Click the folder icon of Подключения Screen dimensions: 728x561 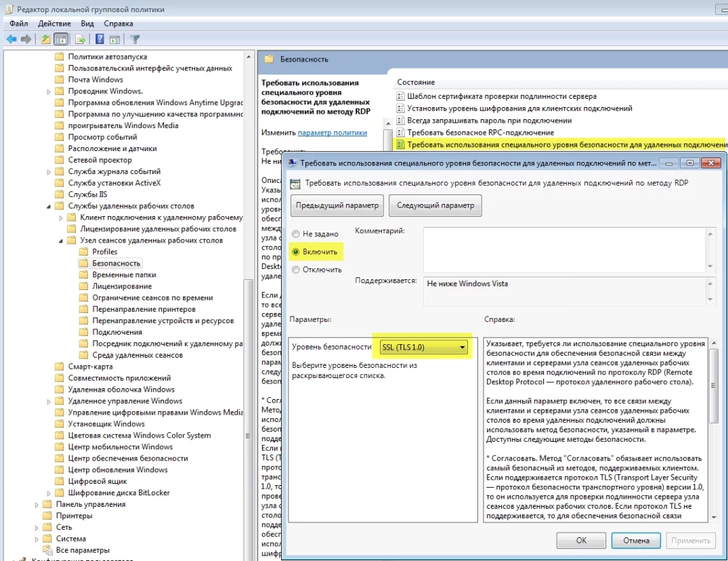[83, 332]
